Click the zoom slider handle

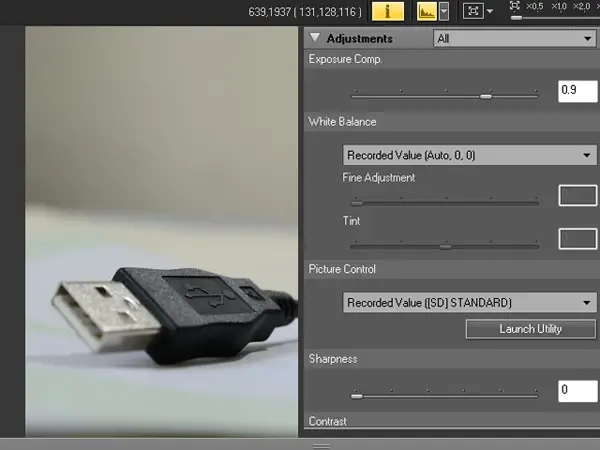point(516,18)
